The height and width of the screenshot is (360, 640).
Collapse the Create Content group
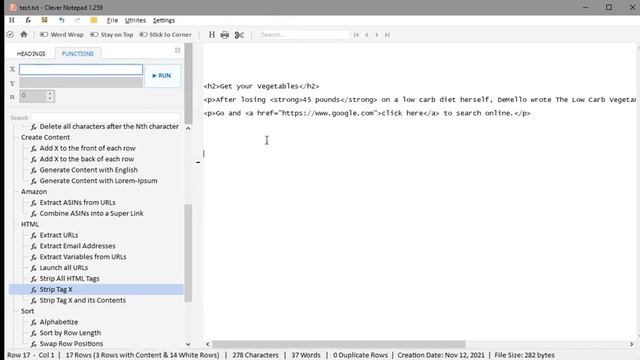click(x=45, y=137)
